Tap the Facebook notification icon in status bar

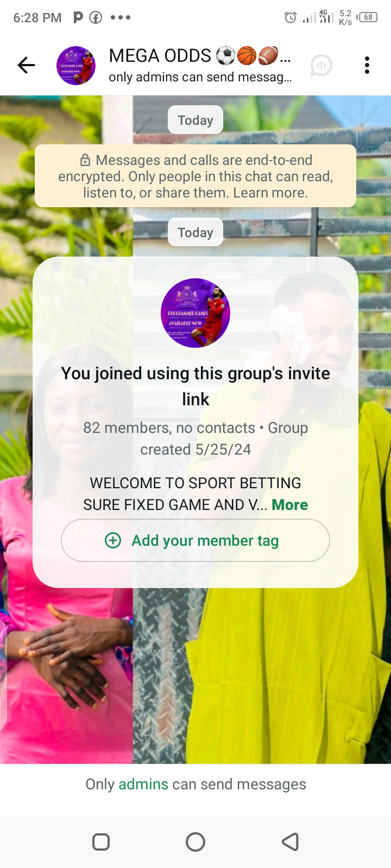point(96,17)
